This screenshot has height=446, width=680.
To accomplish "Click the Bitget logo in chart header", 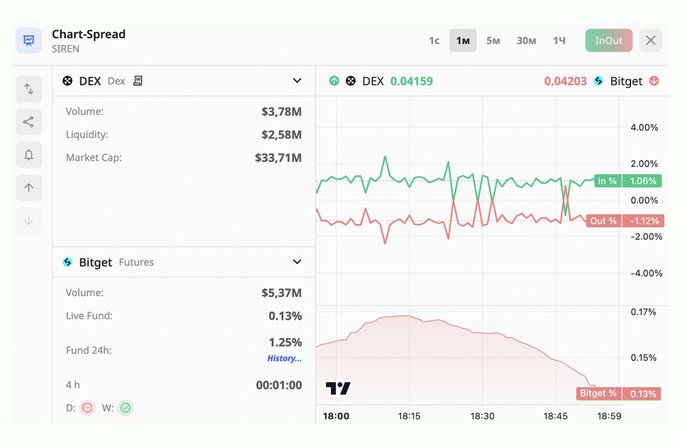I will point(598,81).
